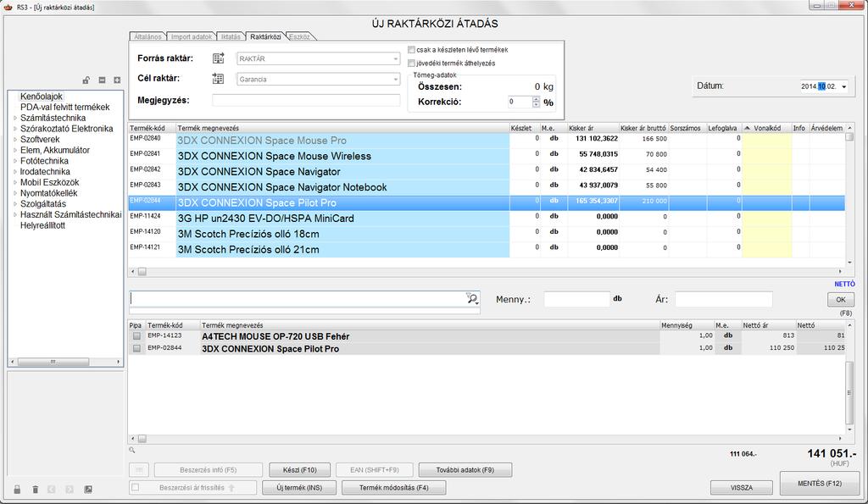Expand the Szoftverek tree node

(15, 140)
